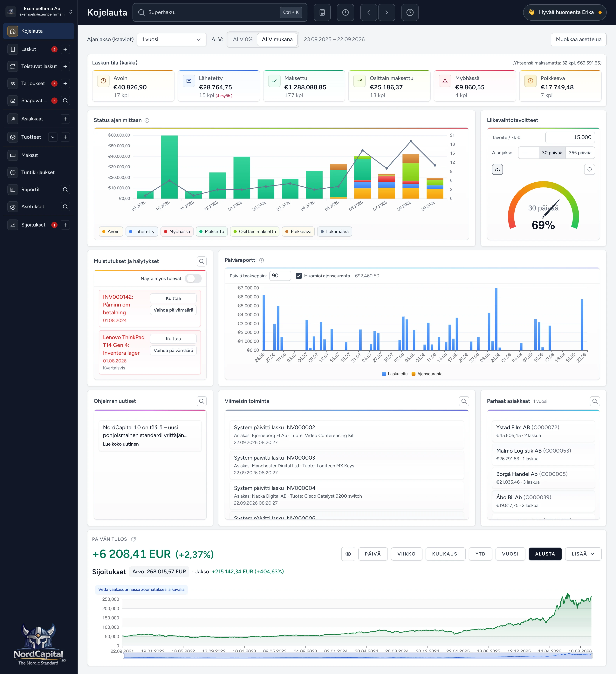Select 365 päivää goal period
616x674 pixels.
click(580, 153)
